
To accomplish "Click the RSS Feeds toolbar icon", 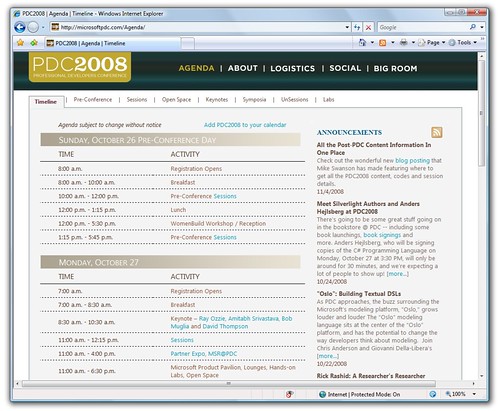I will 383,43.
